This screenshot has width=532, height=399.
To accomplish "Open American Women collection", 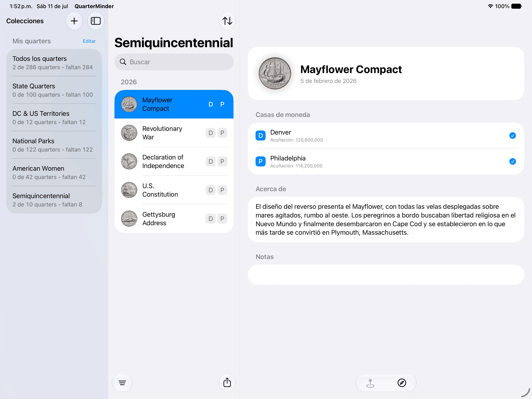I will pos(54,172).
